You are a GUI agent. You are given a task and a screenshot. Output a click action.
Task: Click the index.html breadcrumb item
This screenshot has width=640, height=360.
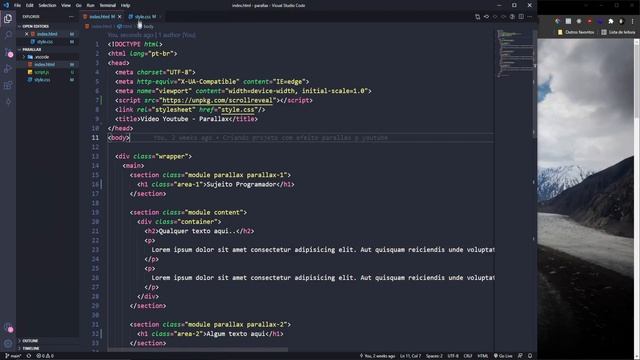(98, 26)
